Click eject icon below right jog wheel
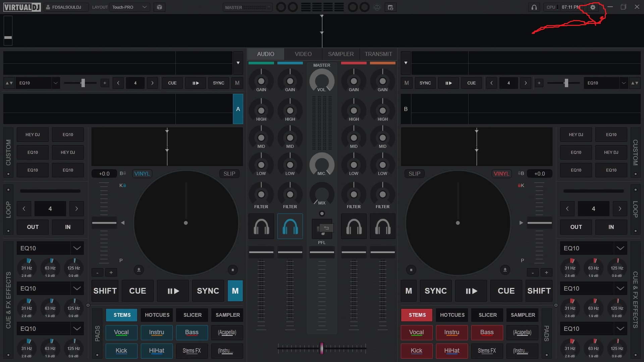The height and width of the screenshot is (362, 644). point(505,269)
